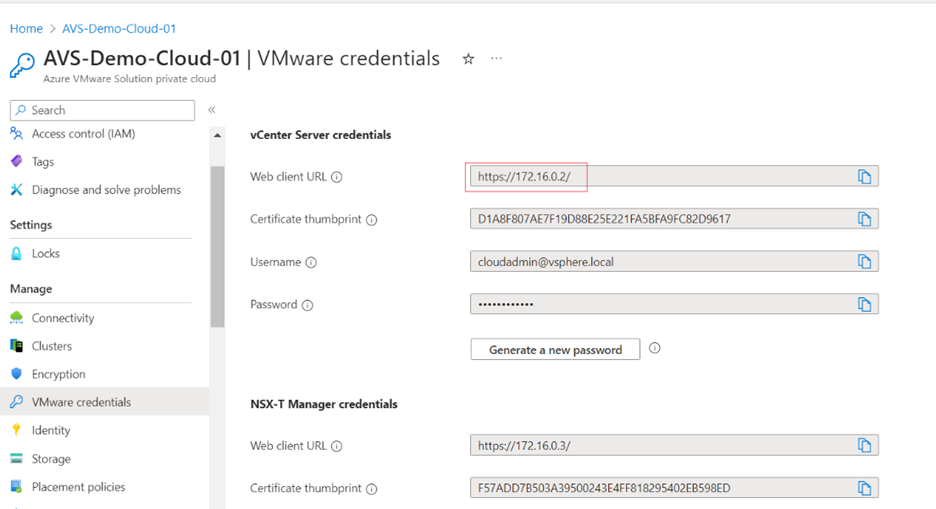Show info for NSX-T Certificate thumbprint
The image size is (936, 509).
(371, 489)
